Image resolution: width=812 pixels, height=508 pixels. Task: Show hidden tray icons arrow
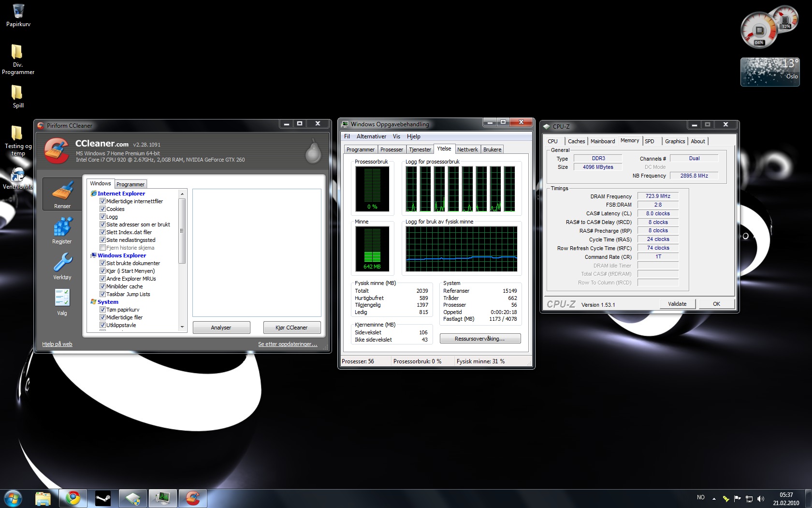(714, 499)
